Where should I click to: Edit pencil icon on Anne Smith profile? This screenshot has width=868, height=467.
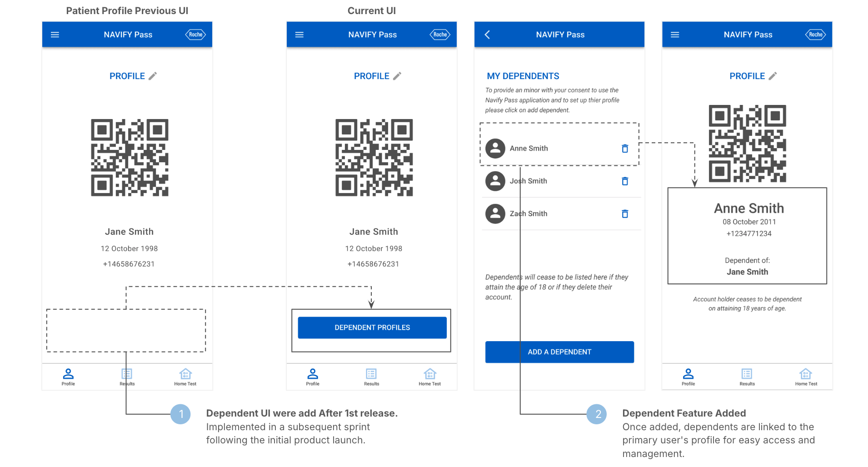[773, 76]
